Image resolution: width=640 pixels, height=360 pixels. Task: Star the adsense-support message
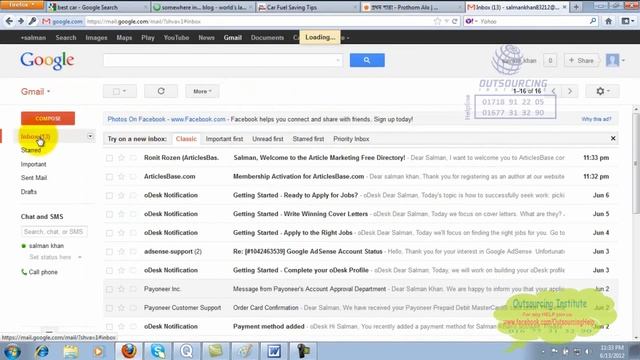tap(121, 251)
